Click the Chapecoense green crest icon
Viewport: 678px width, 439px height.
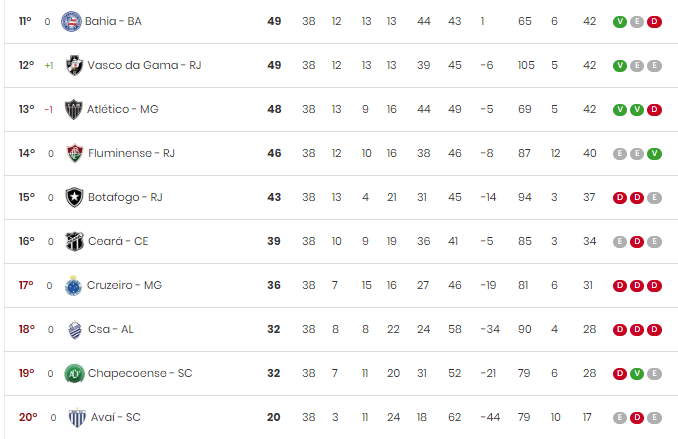pyautogui.click(x=74, y=373)
